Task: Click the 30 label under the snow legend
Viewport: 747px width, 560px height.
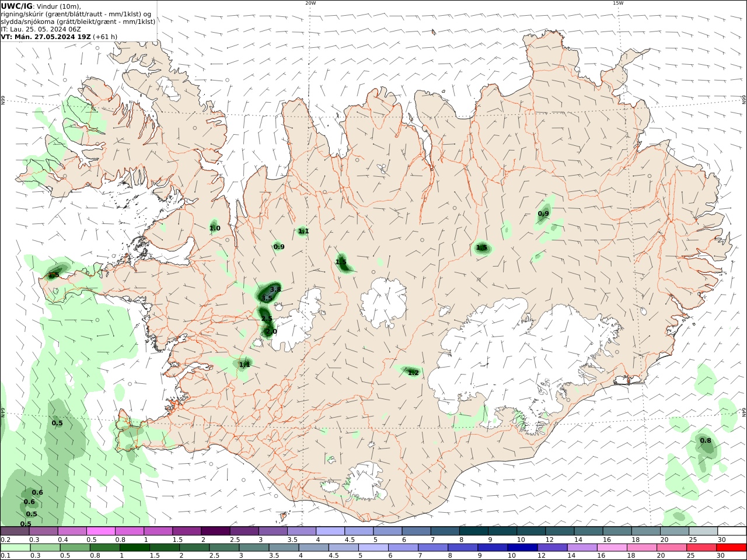Action: click(721, 540)
